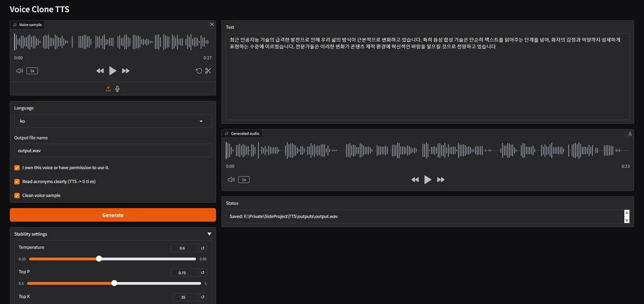Click the Generate button

(x=113, y=215)
